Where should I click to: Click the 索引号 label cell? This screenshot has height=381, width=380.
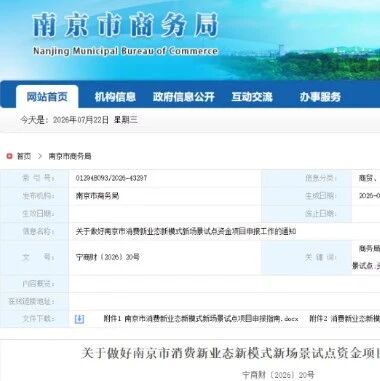tap(35, 178)
